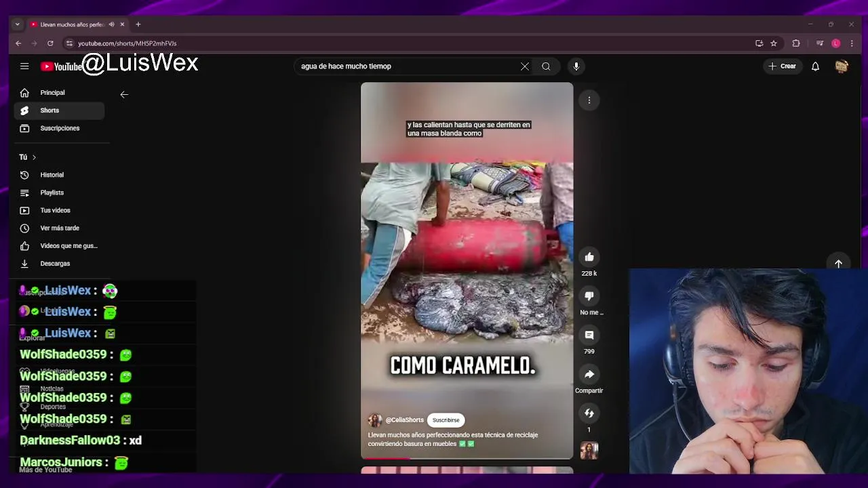This screenshot has width=868, height=488.
Task: Go back with the arrow beside the sidebar
Action: pyautogui.click(x=124, y=95)
